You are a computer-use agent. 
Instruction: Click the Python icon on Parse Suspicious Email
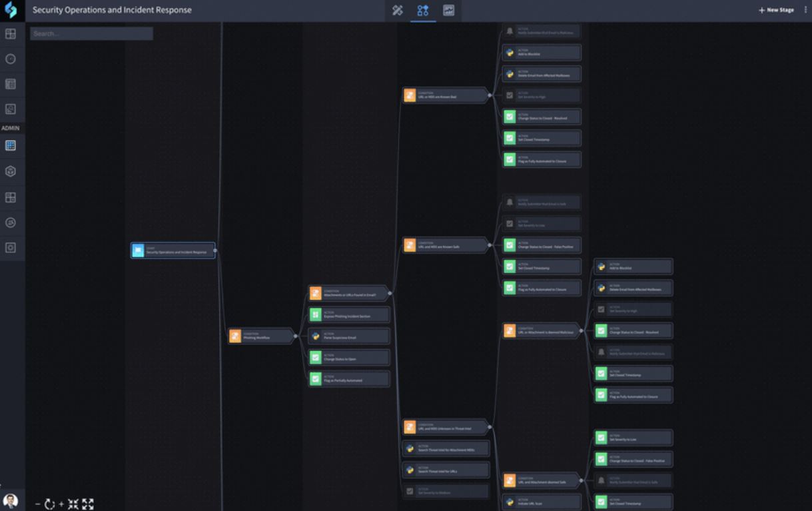(316, 336)
